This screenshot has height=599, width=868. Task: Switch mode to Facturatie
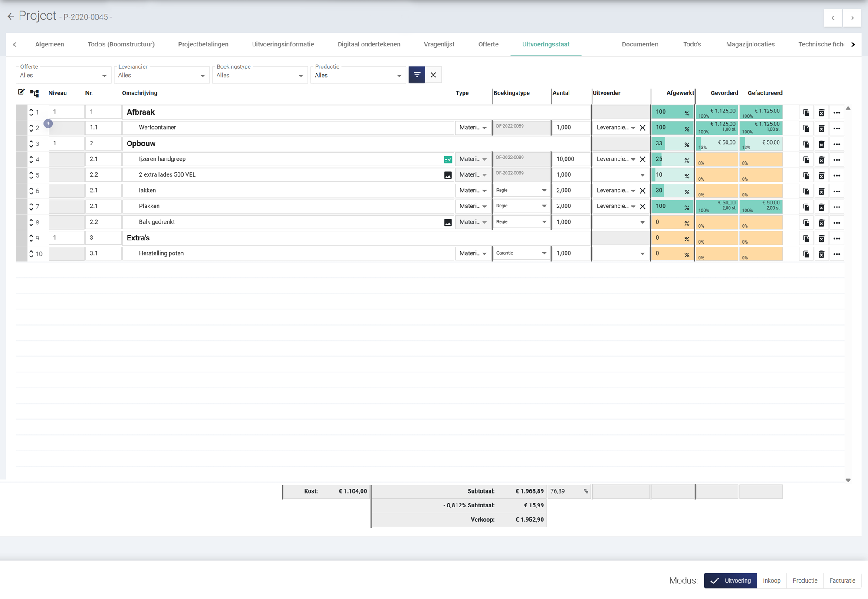(842, 580)
